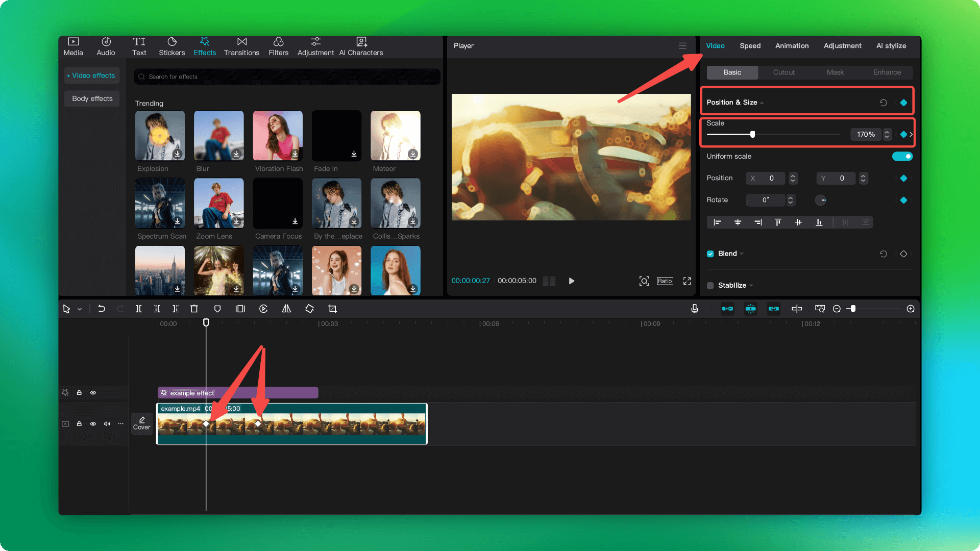Hide the example.mp4 track with the eye icon
This screenshot has height=551, width=980.
(93, 423)
